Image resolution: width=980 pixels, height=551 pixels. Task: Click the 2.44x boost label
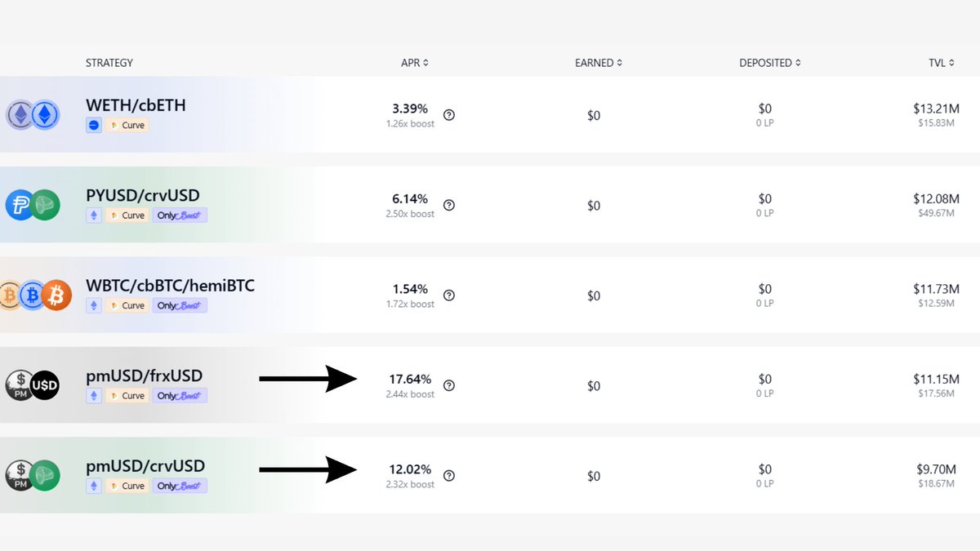pyautogui.click(x=410, y=394)
